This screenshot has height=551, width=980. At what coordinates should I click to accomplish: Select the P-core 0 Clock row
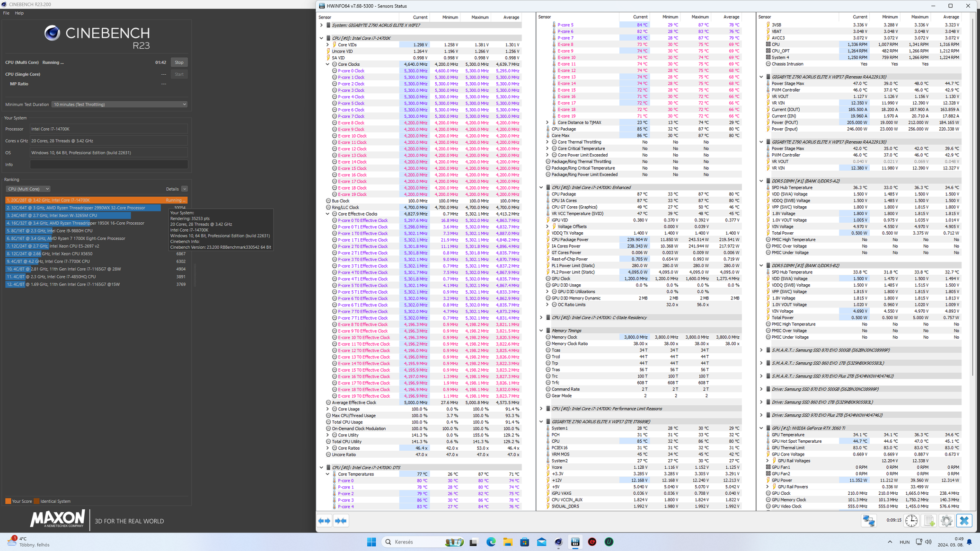[420, 71]
